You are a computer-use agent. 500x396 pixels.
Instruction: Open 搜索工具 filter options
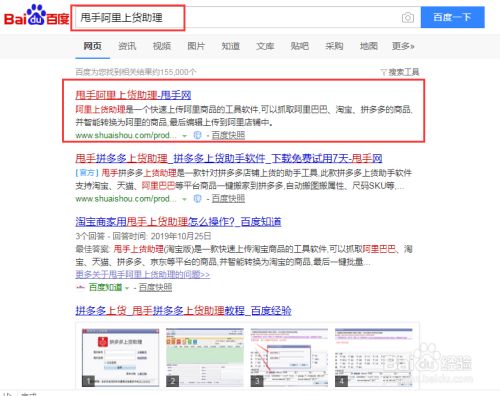pyautogui.click(x=400, y=72)
